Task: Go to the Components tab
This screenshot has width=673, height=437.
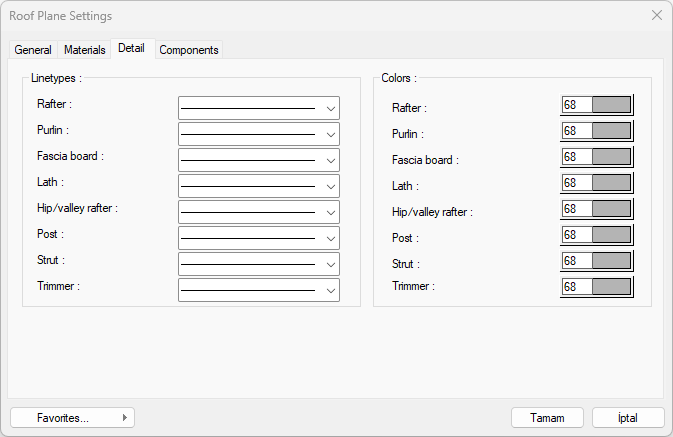Action: 189,50
